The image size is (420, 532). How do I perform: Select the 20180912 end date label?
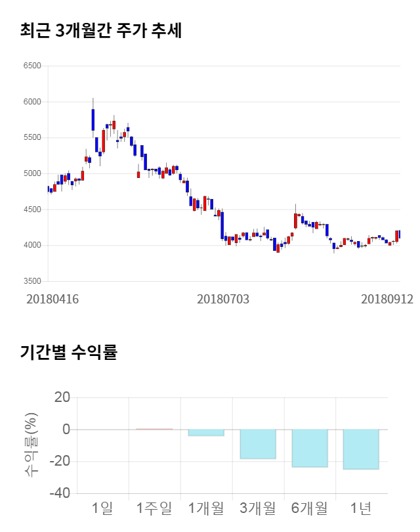[x=387, y=299]
